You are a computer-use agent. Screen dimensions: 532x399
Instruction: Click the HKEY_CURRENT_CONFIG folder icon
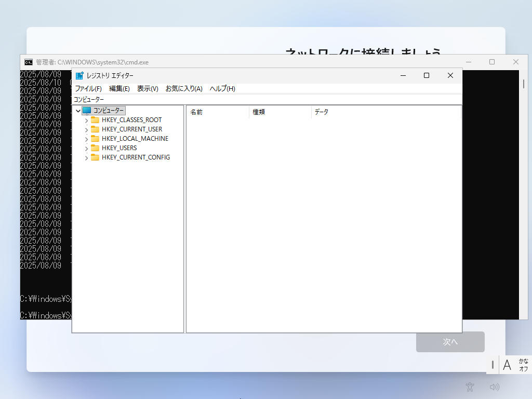[95, 157]
